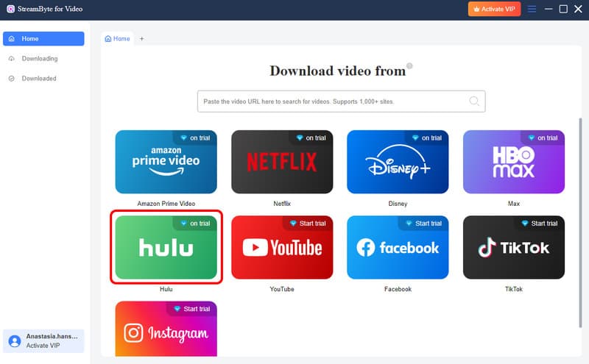Click the Start trial badge on TikTok
The image size is (589, 364).
pos(540,224)
